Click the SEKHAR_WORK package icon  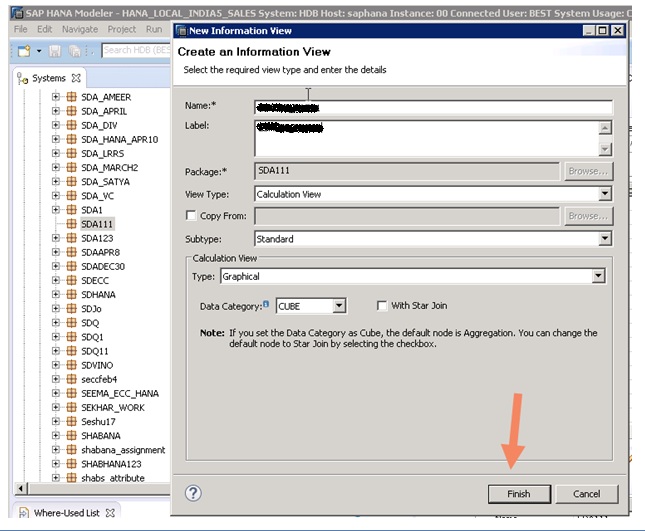click(72, 407)
